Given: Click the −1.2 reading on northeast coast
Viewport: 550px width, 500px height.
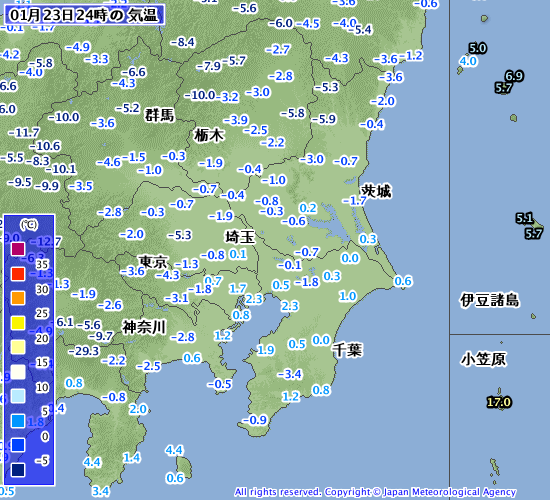Looking at the screenshot, I should [x=411, y=55].
